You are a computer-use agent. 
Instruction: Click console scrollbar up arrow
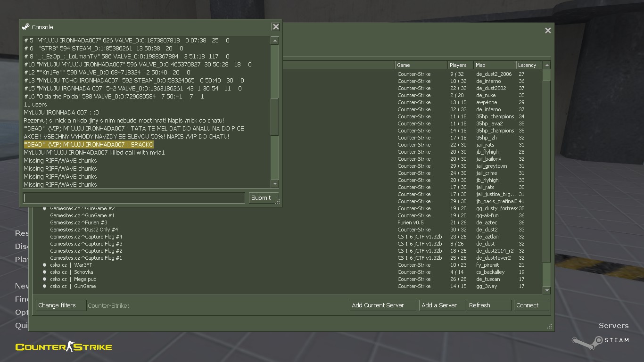click(x=275, y=41)
